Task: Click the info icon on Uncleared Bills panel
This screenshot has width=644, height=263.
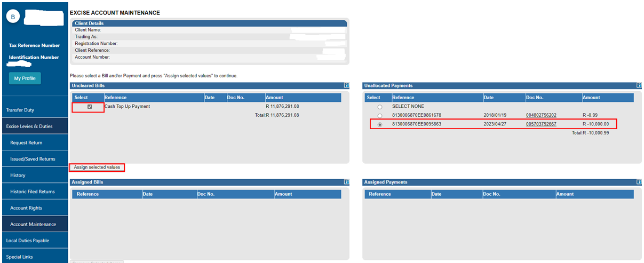Action: (346, 85)
